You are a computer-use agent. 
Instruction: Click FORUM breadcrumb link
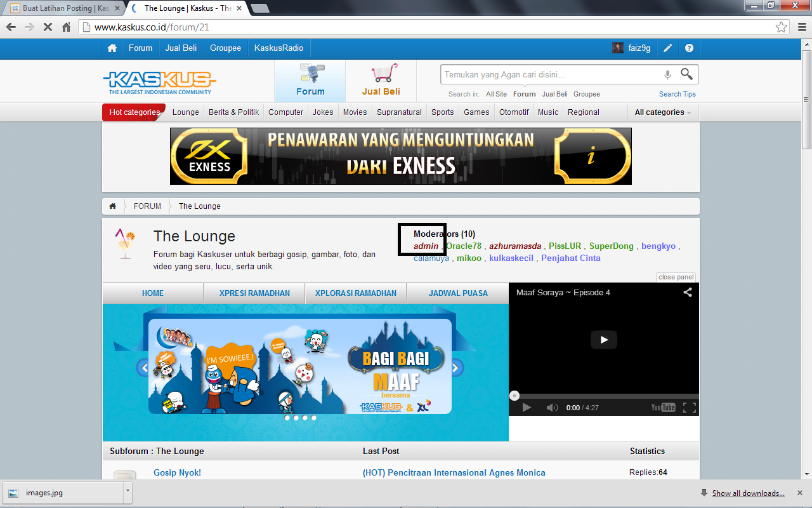147,206
